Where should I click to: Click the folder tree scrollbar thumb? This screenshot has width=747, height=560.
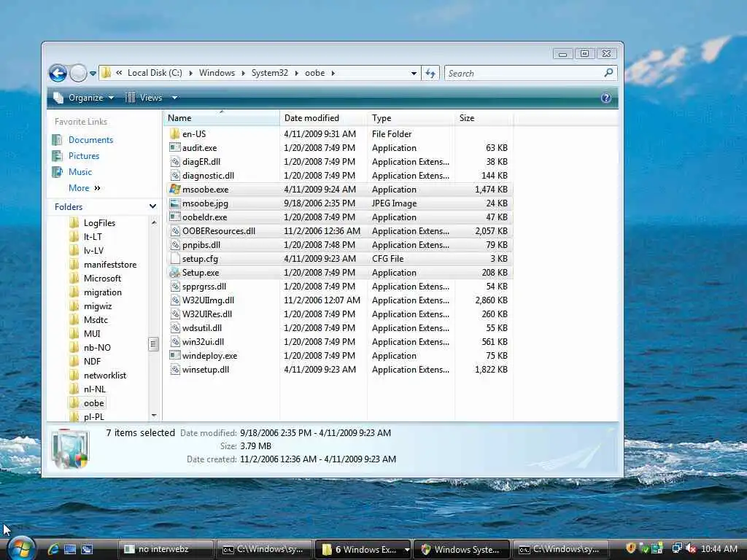pyautogui.click(x=153, y=344)
